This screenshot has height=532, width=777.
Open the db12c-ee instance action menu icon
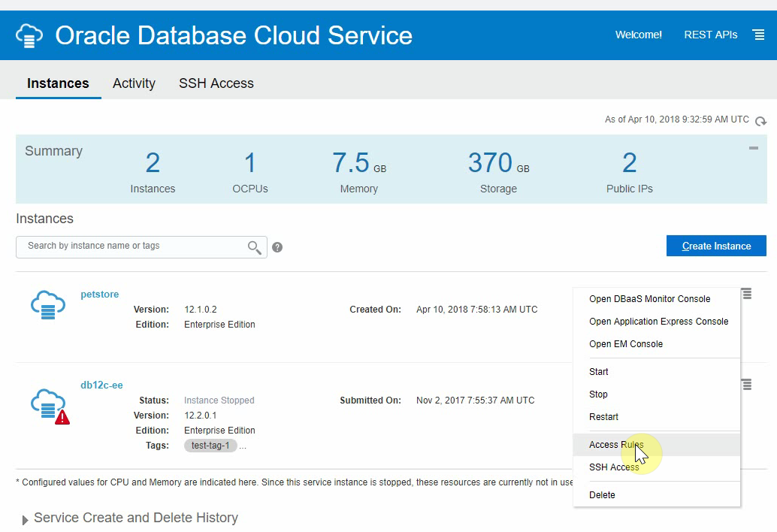pos(747,385)
